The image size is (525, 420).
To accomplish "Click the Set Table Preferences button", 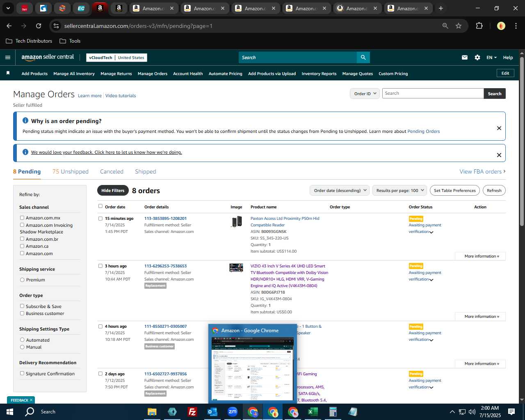I will [455, 190].
